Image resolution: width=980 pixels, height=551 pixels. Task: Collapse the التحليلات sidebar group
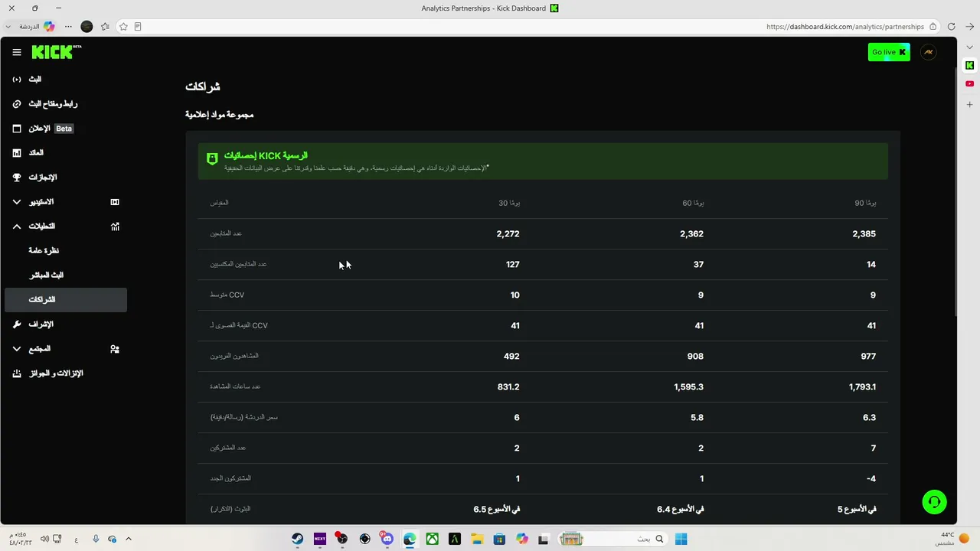tap(66, 227)
